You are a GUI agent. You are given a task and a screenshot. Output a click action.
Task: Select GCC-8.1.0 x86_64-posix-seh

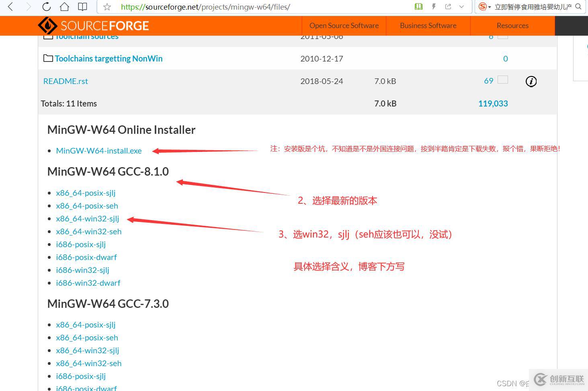tap(87, 206)
